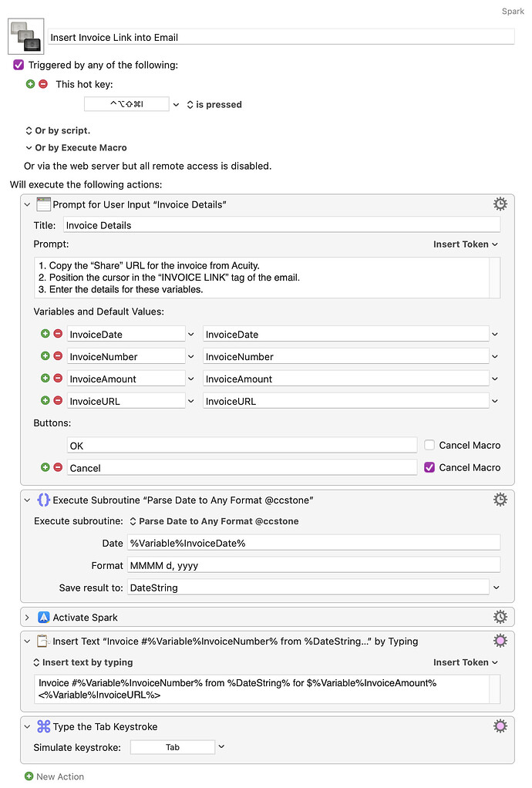The image size is (532, 788).
Task: Remove the InvoiceAmount variable with red minus
Action: [x=58, y=379]
